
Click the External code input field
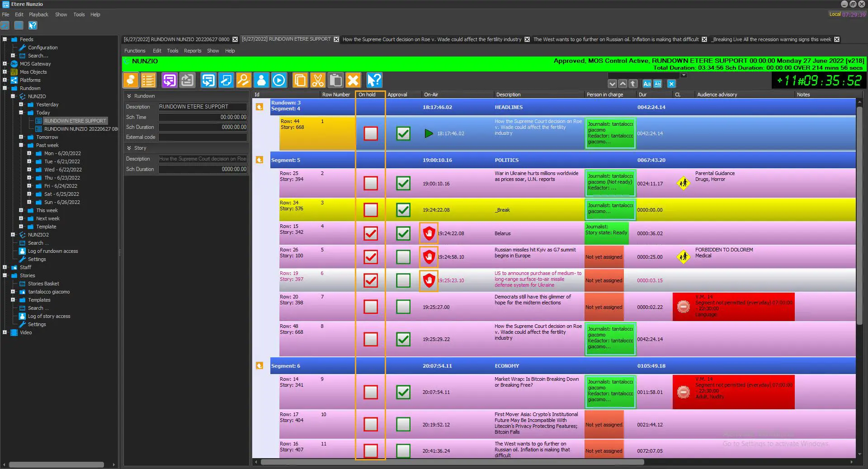pos(203,137)
